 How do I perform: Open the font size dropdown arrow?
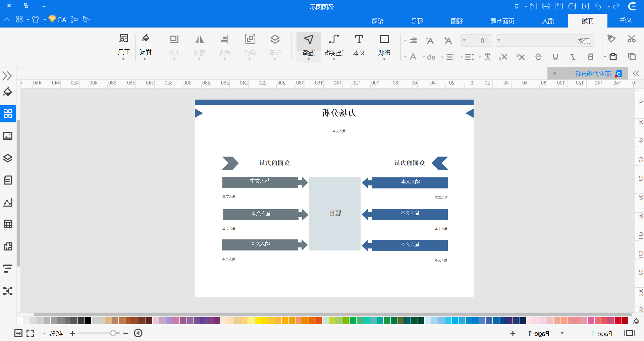point(464,41)
